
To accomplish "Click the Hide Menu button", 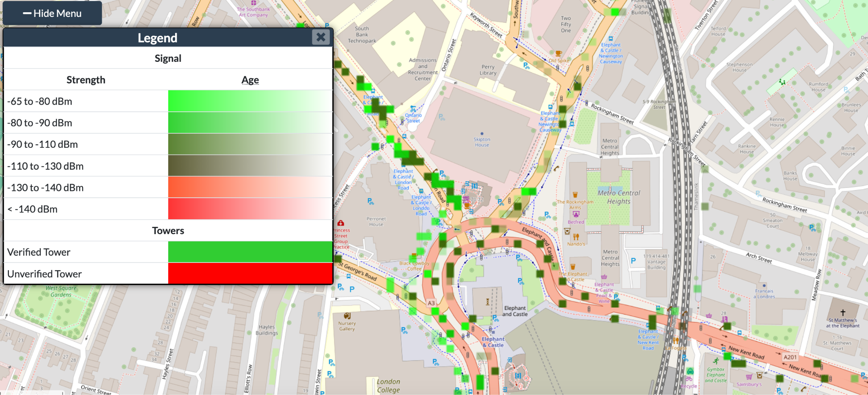I will click(x=52, y=14).
